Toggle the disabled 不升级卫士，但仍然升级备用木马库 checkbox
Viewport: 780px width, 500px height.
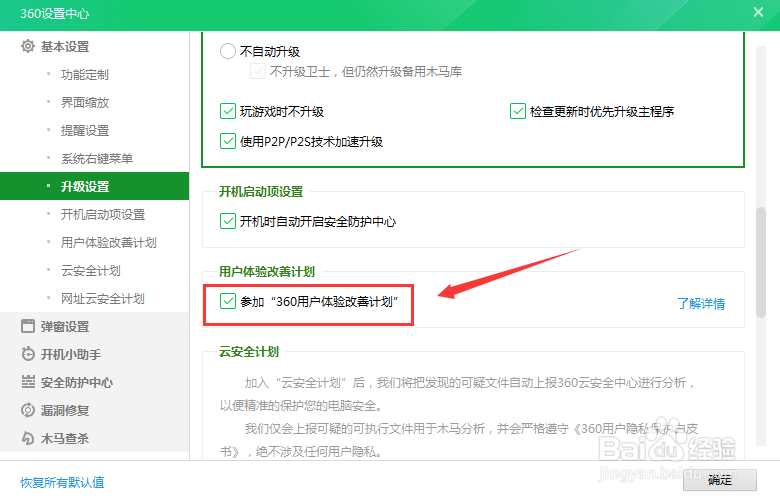point(258,72)
